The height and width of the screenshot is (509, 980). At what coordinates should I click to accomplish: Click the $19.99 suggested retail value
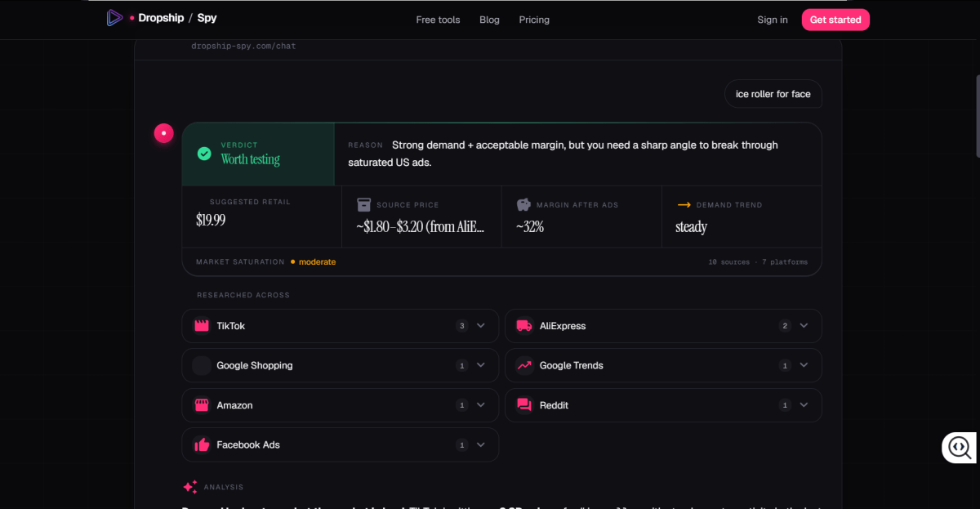(211, 220)
